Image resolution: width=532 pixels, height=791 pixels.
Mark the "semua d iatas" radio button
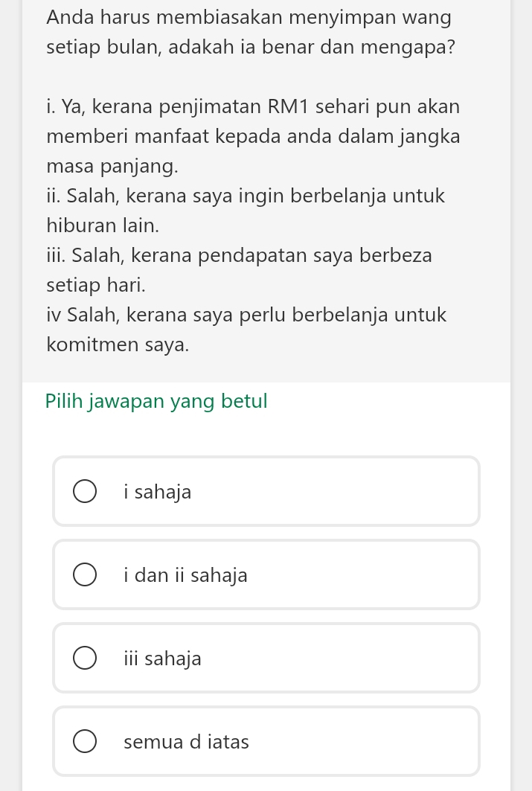click(85, 742)
